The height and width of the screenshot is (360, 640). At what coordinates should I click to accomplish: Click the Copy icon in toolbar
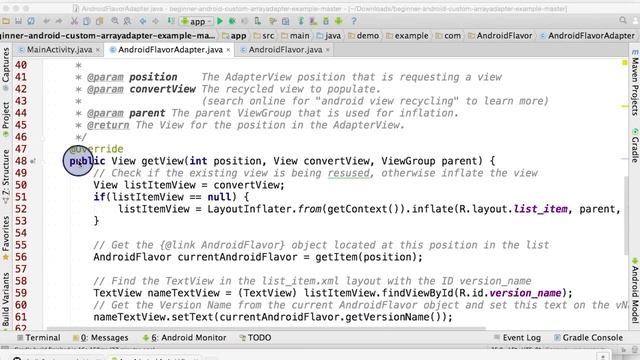point(87,21)
